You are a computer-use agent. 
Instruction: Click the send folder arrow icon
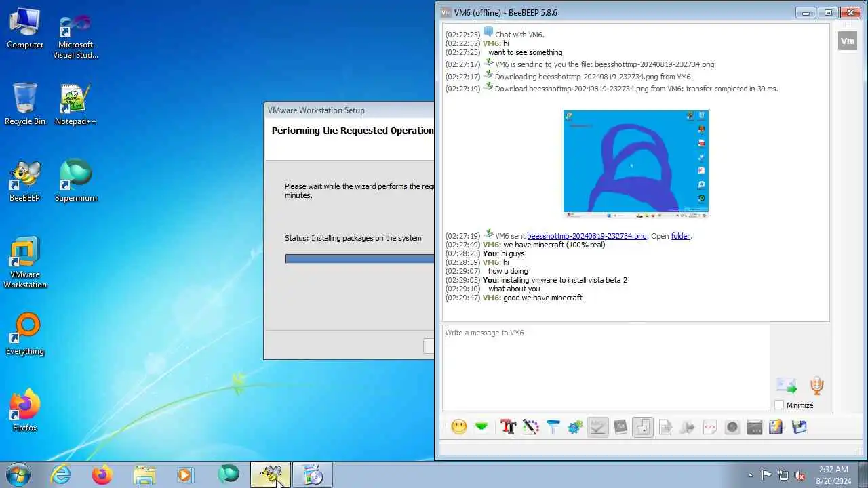coord(688,427)
